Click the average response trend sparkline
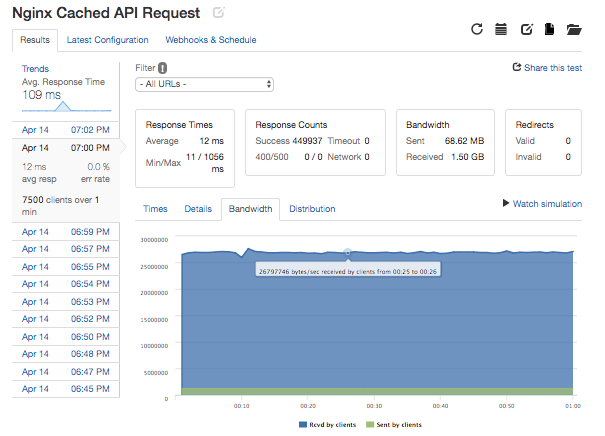 coord(66,106)
